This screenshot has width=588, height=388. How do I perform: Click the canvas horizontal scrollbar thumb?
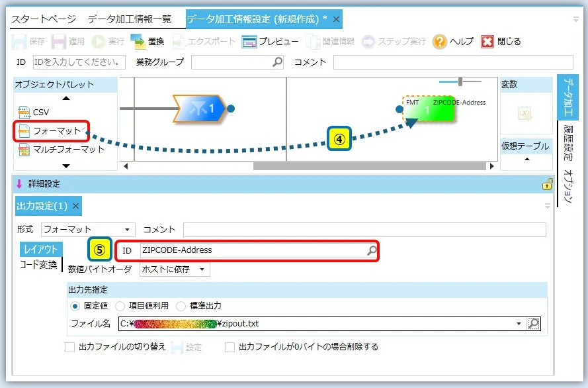pyautogui.click(x=369, y=166)
